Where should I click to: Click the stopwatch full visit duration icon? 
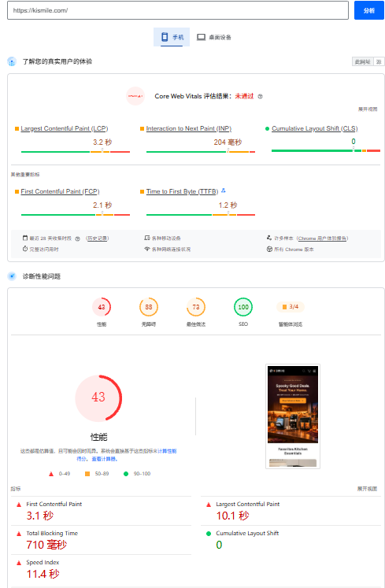click(25, 249)
